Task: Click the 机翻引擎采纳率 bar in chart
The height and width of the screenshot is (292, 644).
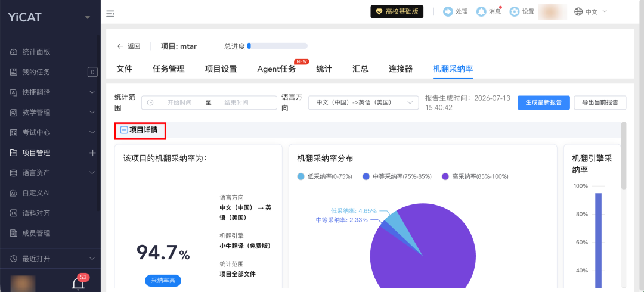Action: (x=599, y=240)
